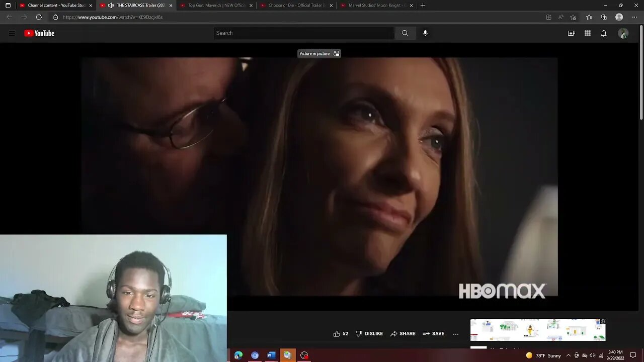
Task: Save video to a playlist
Action: pyautogui.click(x=434, y=334)
